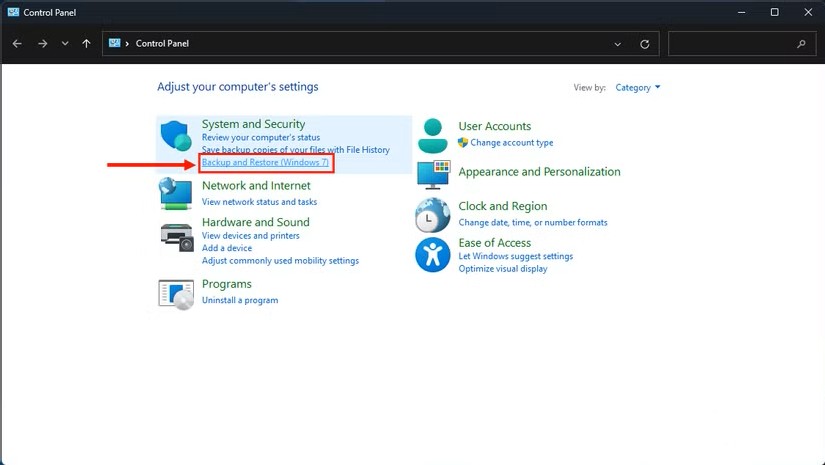Open the address bar history dropdown
The height and width of the screenshot is (465, 825).
click(618, 44)
